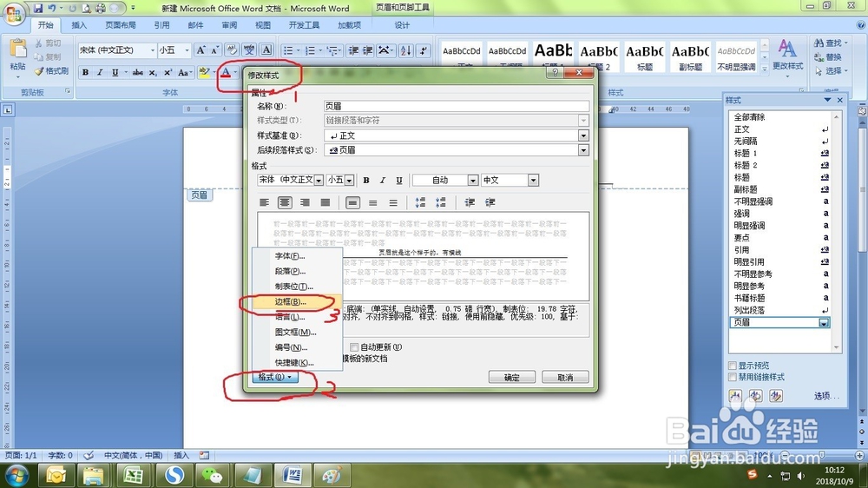The height and width of the screenshot is (488, 868).
Task: Click 全部清除 in the Styles pane
Action: [749, 117]
